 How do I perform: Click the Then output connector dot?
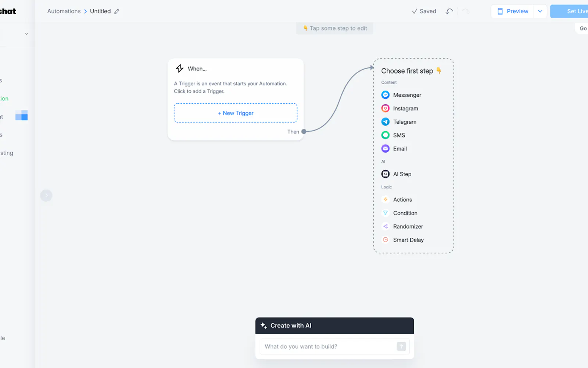304,131
